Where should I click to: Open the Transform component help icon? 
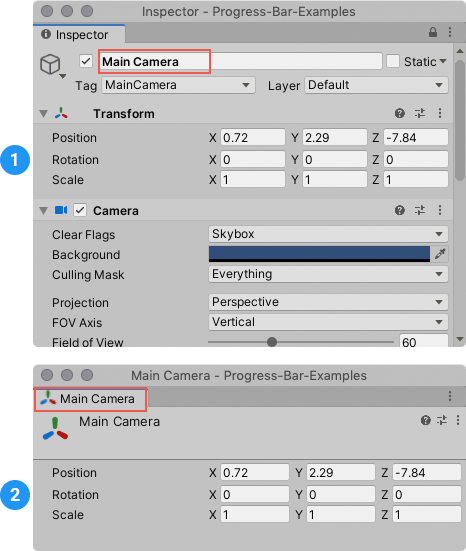pos(400,113)
